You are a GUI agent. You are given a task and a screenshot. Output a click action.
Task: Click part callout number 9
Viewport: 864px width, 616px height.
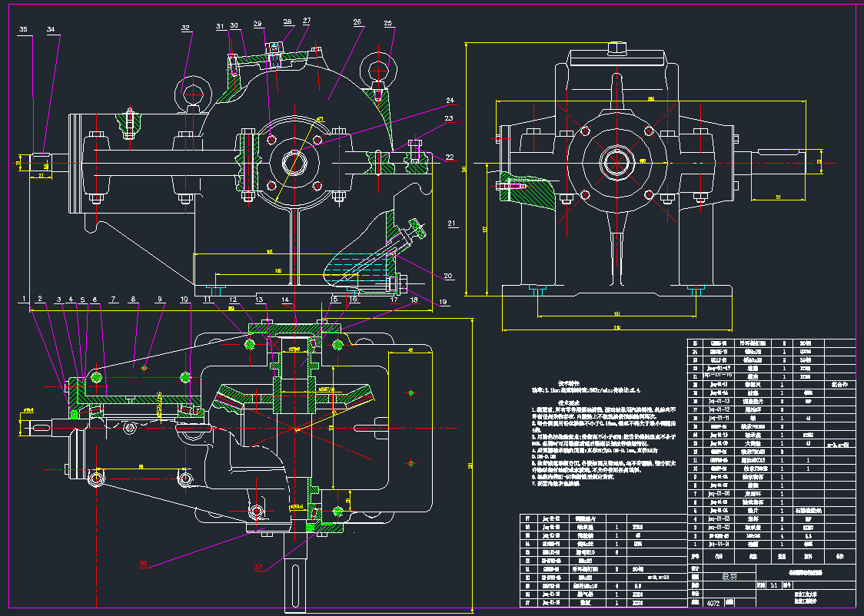(x=161, y=299)
